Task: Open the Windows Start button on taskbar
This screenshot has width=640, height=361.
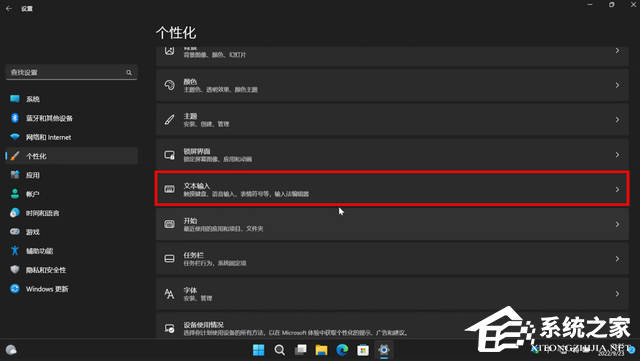Action: (x=258, y=350)
